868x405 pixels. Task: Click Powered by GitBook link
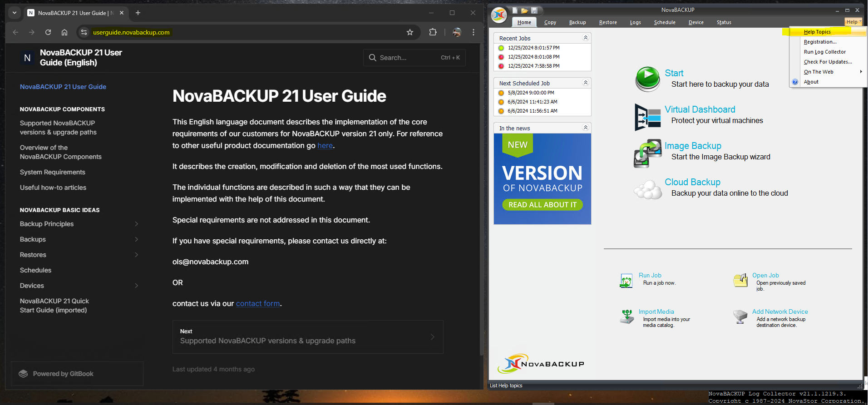[x=77, y=374]
